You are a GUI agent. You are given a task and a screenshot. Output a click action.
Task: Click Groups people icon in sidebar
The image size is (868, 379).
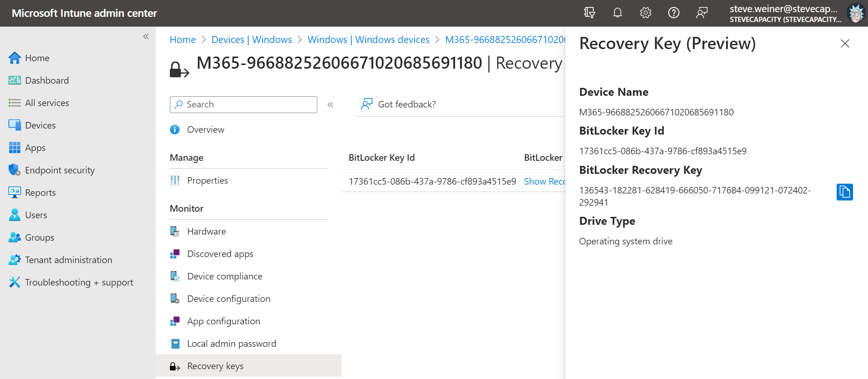[15, 237]
